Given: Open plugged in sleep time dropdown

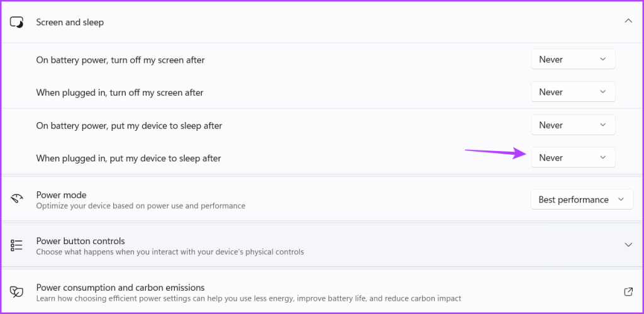Looking at the screenshot, I should (573, 157).
